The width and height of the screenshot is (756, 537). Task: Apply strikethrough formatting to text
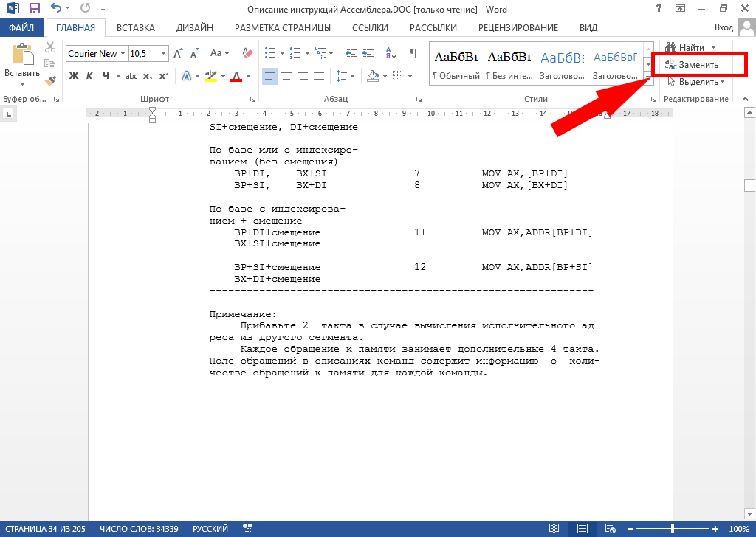pyautogui.click(x=131, y=76)
